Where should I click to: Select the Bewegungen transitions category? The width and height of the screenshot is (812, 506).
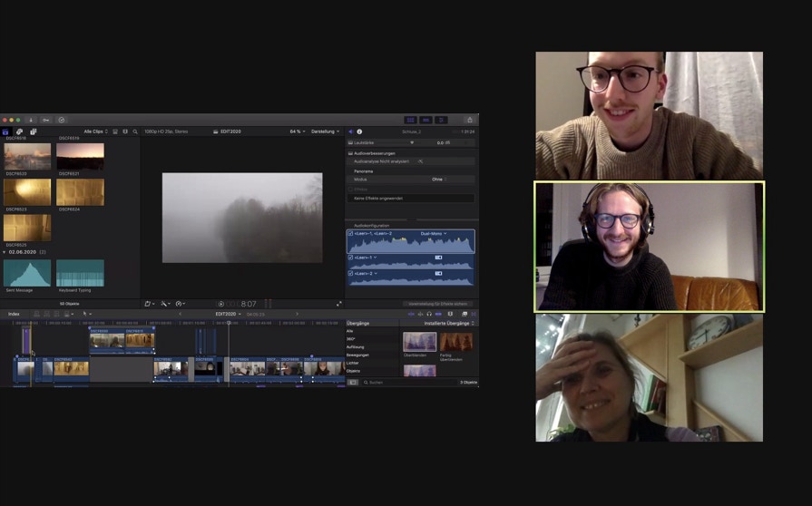click(x=357, y=355)
